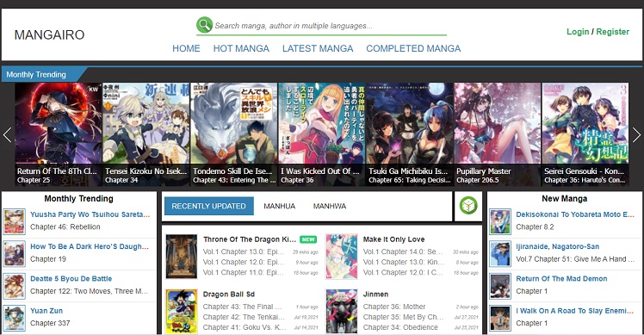This screenshot has height=335, width=644.
Task: Switch to the MANHUA tab
Action: (279, 206)
